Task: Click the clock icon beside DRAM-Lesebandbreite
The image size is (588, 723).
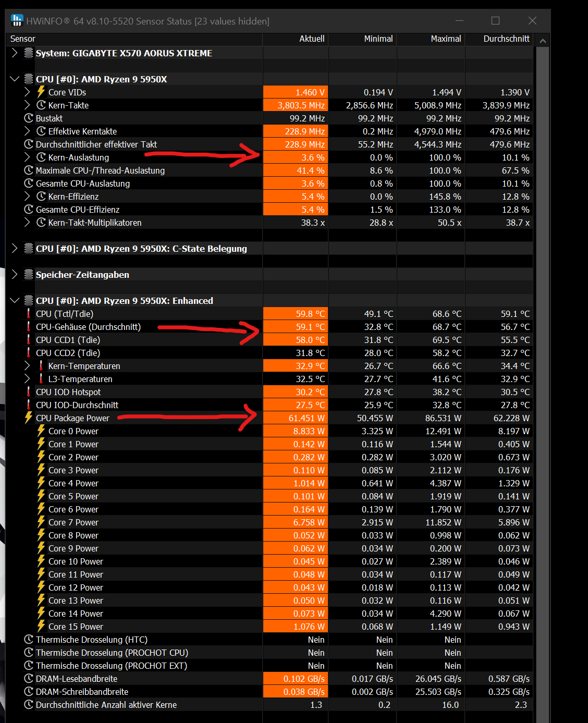Action: pos(29,679)
